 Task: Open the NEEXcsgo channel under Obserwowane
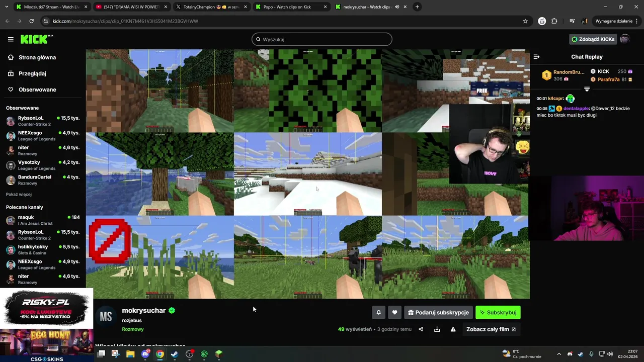[43, 136]
